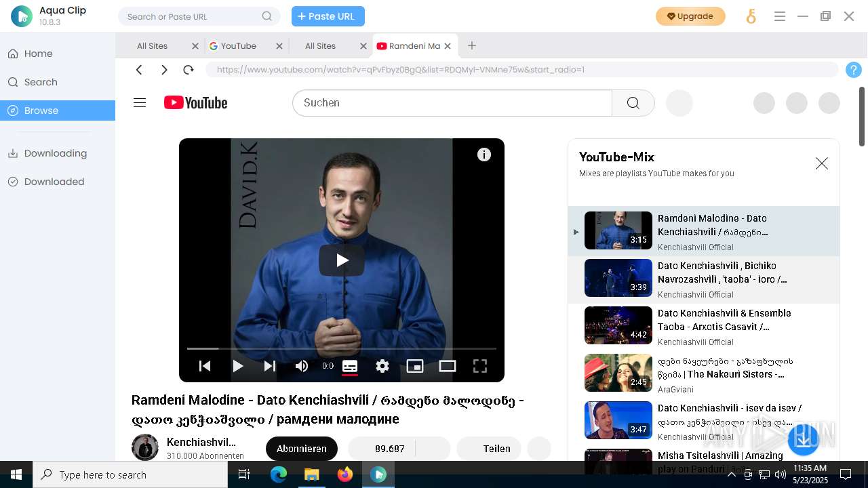Image resolution: width=868 pixels, height=488 pixels.
Task: Open the Home section in sidebar
Action: (x=39, y=54)
